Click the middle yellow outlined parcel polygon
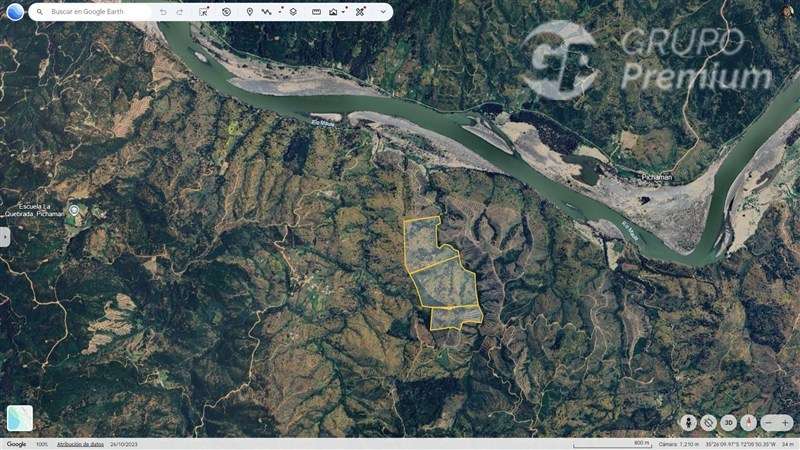This screenshot has height=450, width=800. (x=445, y=285)
